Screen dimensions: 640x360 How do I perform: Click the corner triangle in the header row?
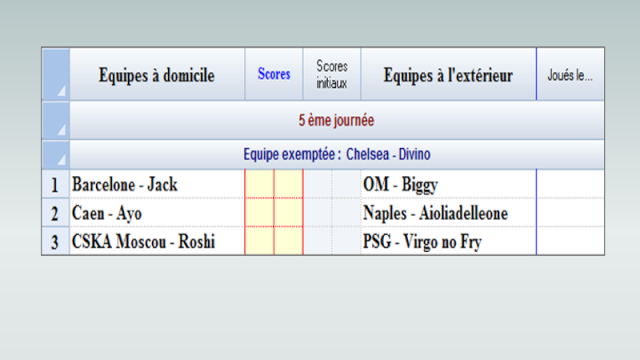click(62, 91)
